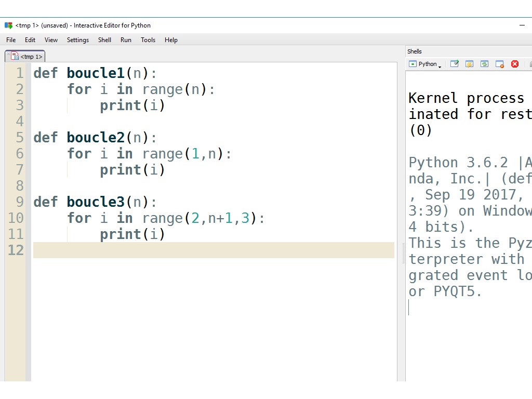Viewport: 532px width, 399px height.
Task: Open the Python shell selector dropdown
Action: 425,64
